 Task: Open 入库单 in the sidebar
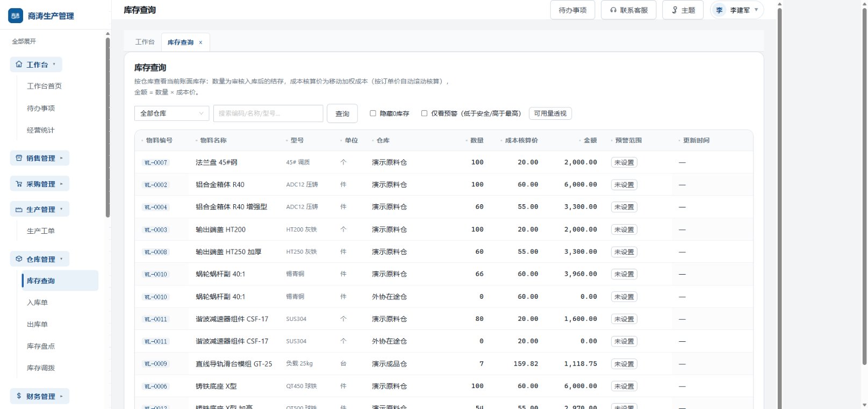38,303
